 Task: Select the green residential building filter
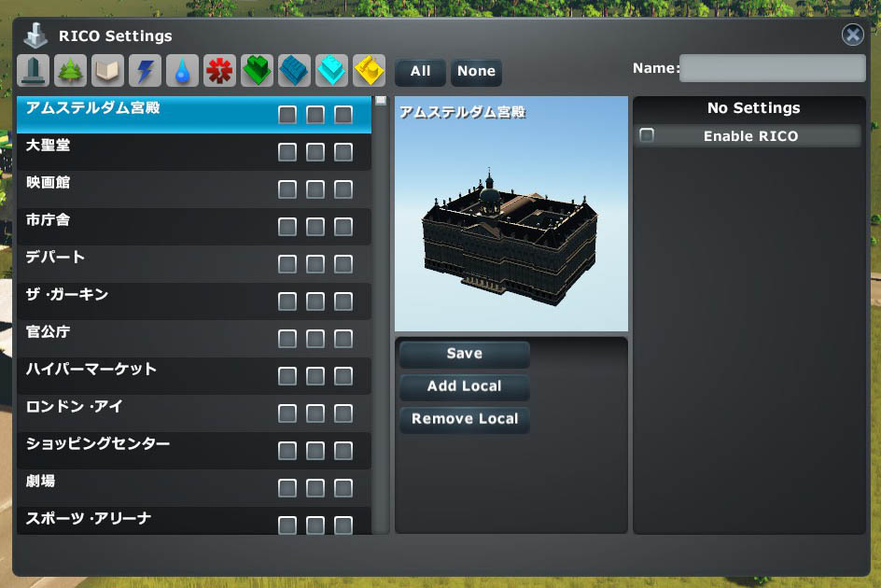(257, 70)
